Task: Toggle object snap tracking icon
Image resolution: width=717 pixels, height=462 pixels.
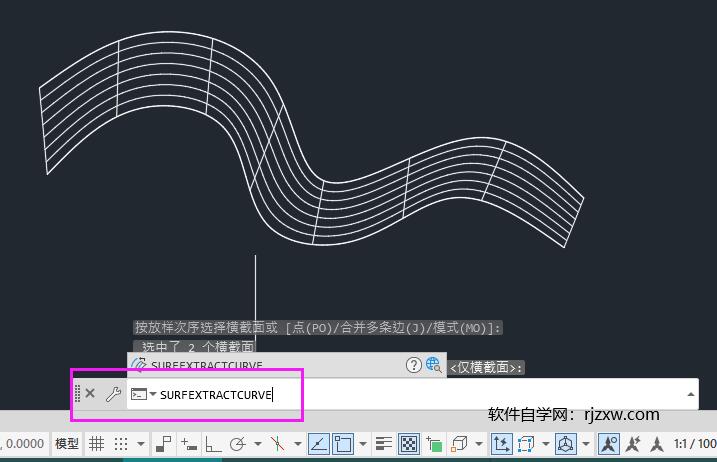Action: click(319, 443)
